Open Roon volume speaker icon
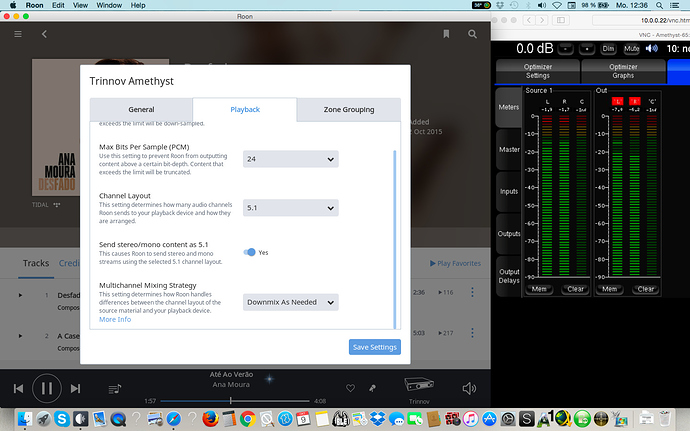 coord(469,388)
